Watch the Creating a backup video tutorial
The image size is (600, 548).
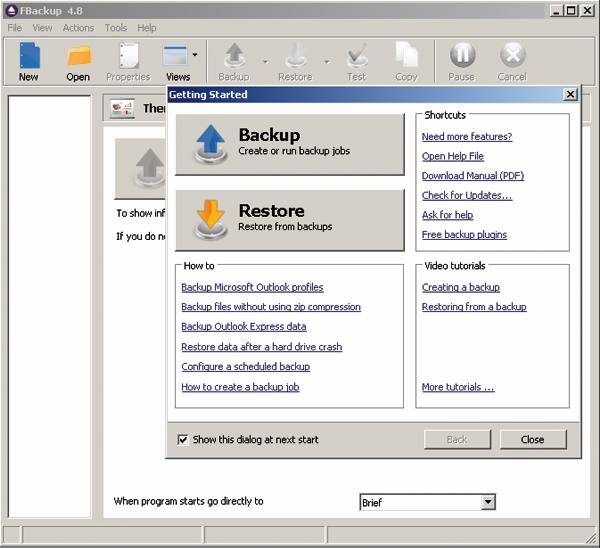461,287
